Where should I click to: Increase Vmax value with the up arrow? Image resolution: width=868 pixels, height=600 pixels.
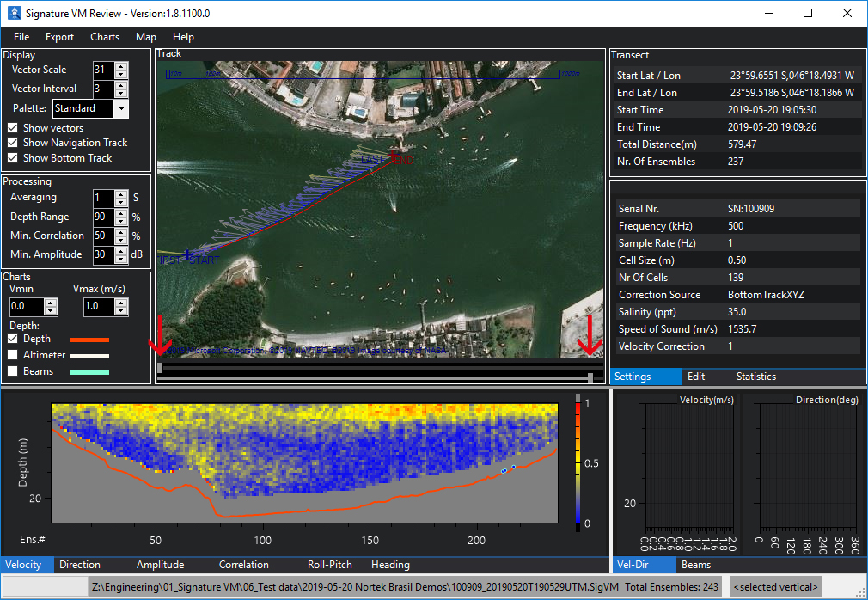point(122,303)
